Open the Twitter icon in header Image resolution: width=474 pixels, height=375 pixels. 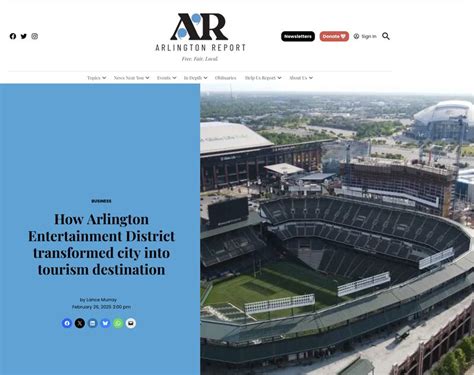(x=24, y=36)
